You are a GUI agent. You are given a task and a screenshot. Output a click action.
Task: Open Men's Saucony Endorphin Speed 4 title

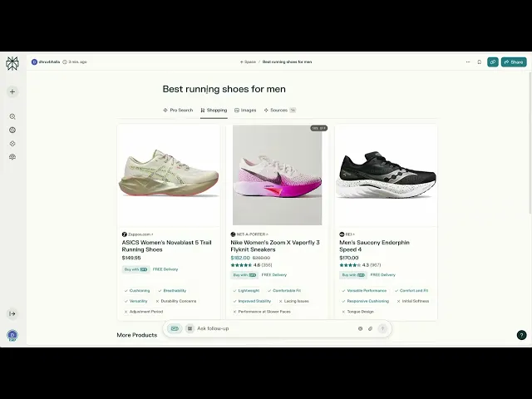coord(374,246)
